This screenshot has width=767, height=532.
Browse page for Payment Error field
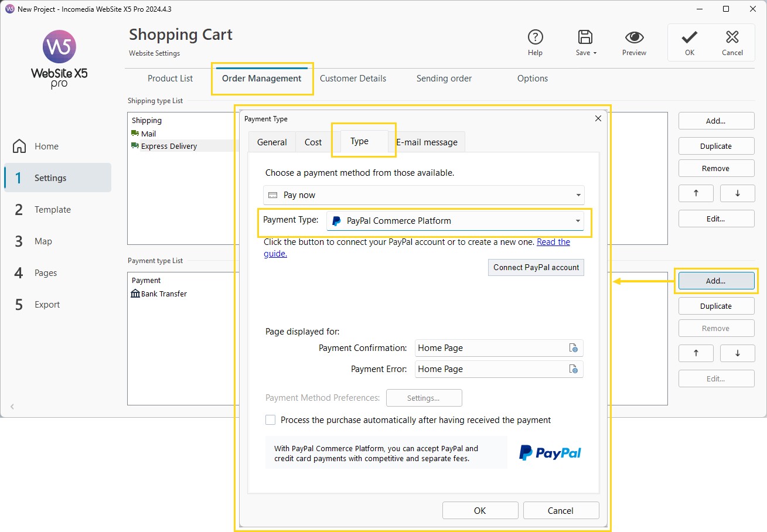(574, 369)
